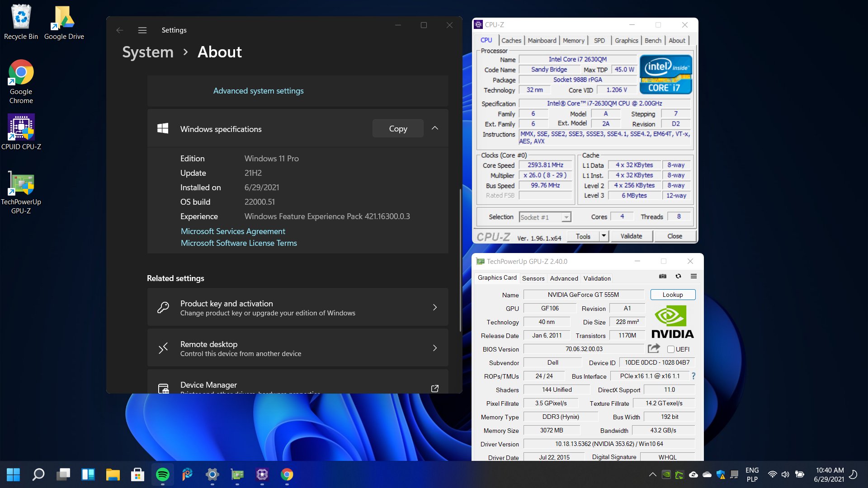Click the Bus Interface question mark in GPU-Z
The height and width of the screenshot is (488, 868).
[693, 376]
